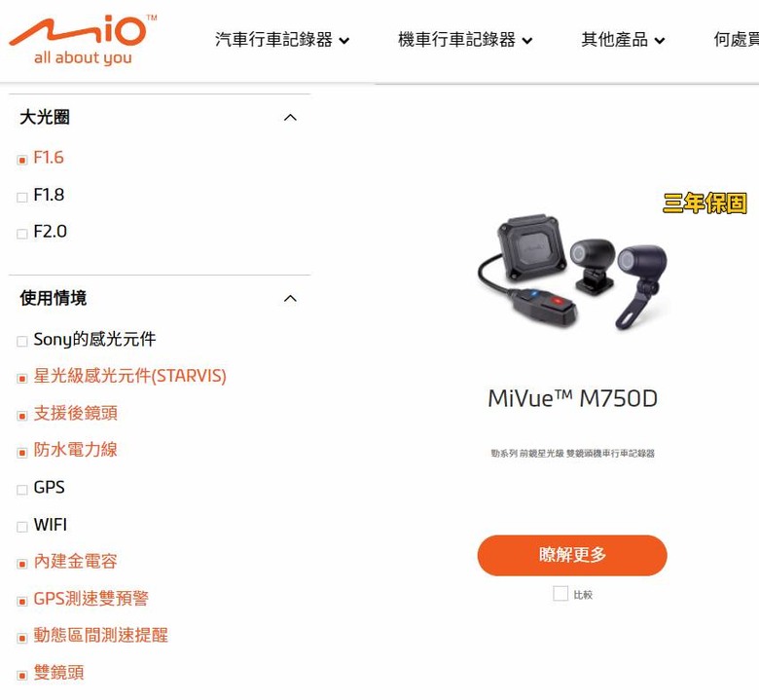Enable the GPS filter checkbox
This screenshot has width=759, height=700.
[21, 490]
